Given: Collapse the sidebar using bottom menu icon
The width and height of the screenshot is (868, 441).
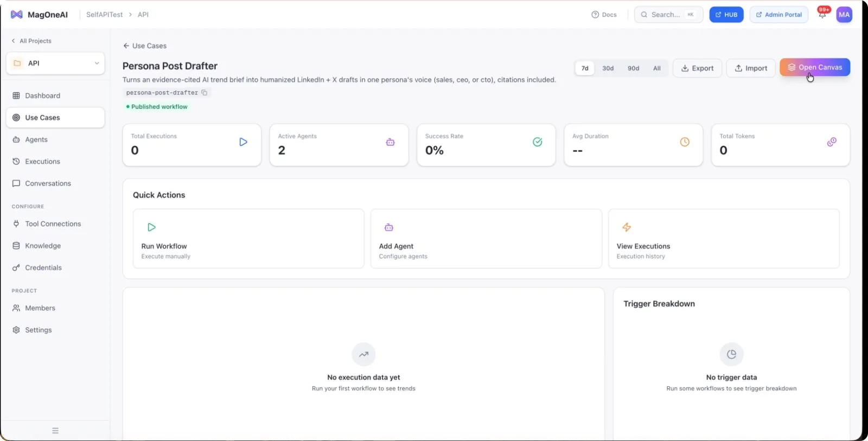Looking at the screenshot, I should coord(55,431).
